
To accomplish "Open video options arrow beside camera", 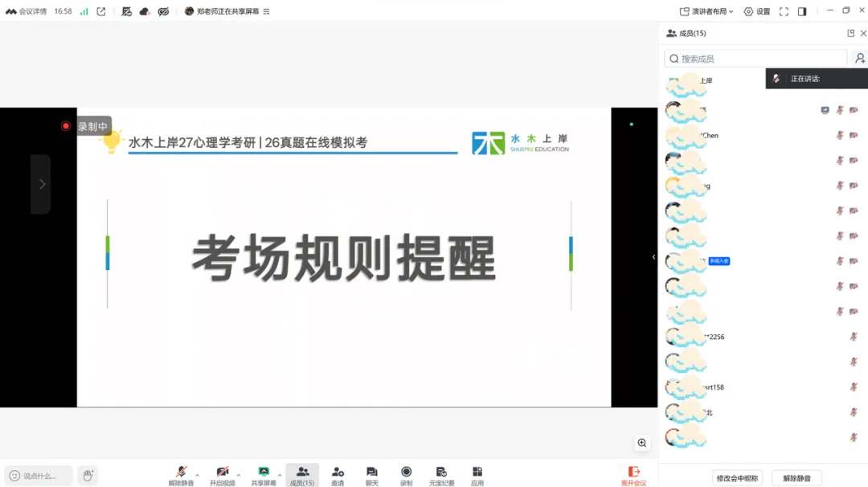I will click(239, 475).
